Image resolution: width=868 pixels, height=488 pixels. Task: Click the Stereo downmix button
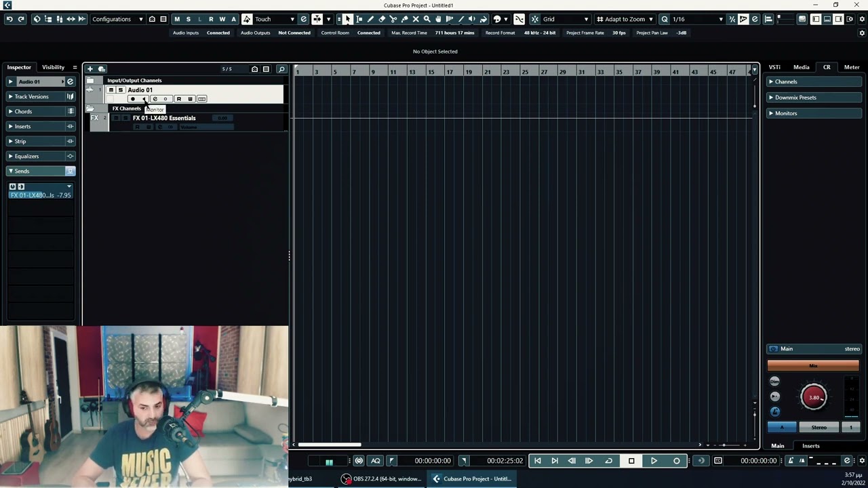point(819,428)
